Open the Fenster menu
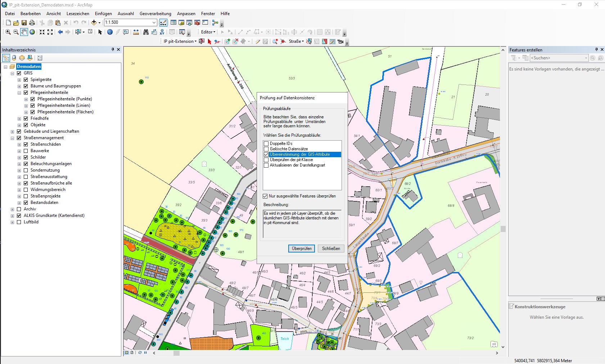The image size is (605, 364). 208,13
